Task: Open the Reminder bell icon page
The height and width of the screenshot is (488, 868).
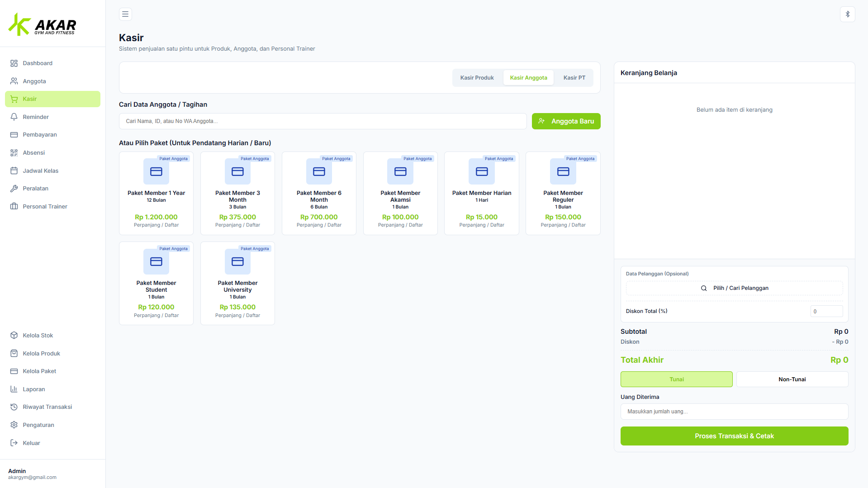Action: pos(14,117)
